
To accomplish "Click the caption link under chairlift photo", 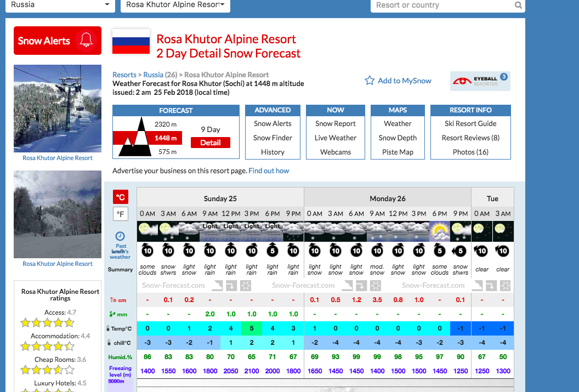I will point(58,158).
